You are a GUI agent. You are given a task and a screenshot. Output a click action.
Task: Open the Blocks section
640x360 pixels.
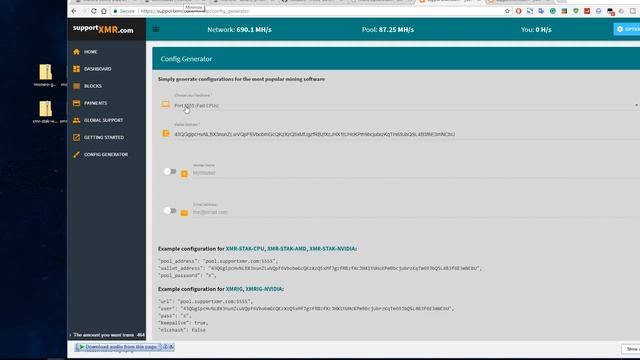93,86
